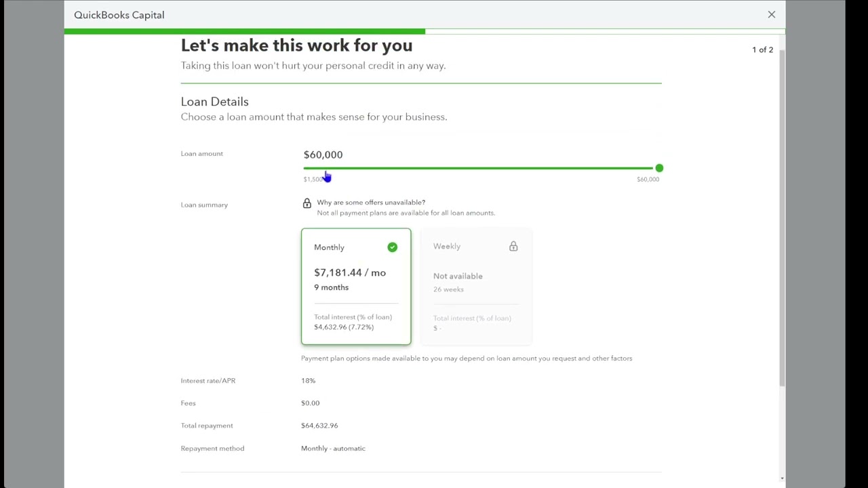Click the '1 of 2' step indicator
The height and width of the screenshot is (488, 868).
pos(762,49)
